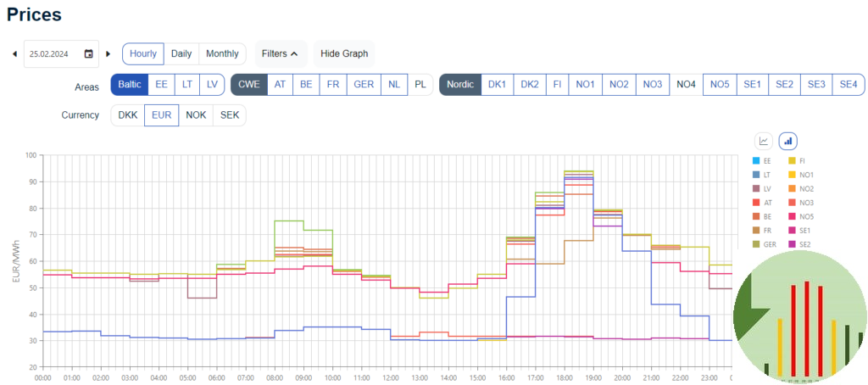Switch to bar chart view icon

click(787, 141)
